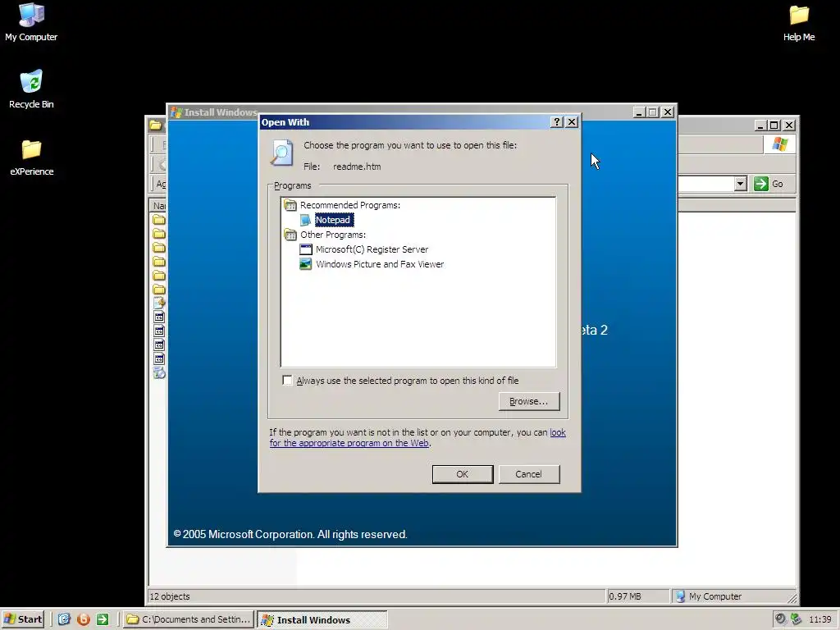Cancel the Open With dialog
This screenshot has width=840, height=630.
pyautogui.click(x=529, y=474)
